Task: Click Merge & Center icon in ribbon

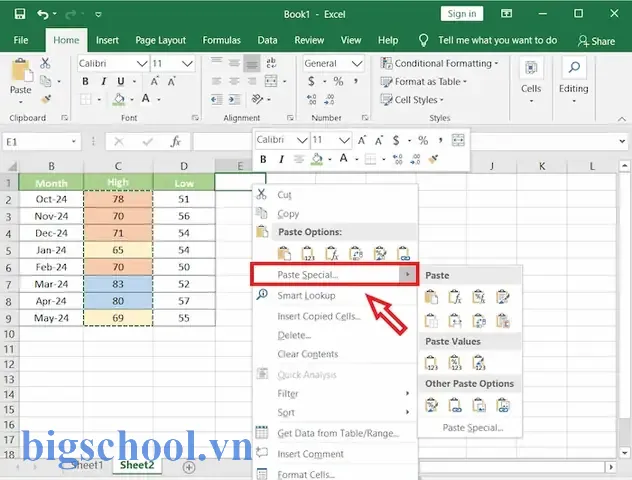Action: 271,81
